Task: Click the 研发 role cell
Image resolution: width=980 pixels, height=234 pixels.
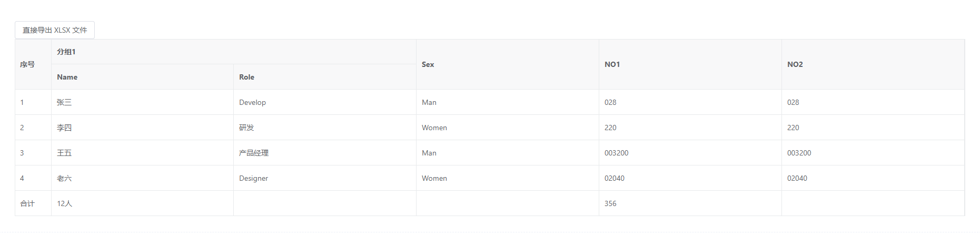Action: [246, 128]
